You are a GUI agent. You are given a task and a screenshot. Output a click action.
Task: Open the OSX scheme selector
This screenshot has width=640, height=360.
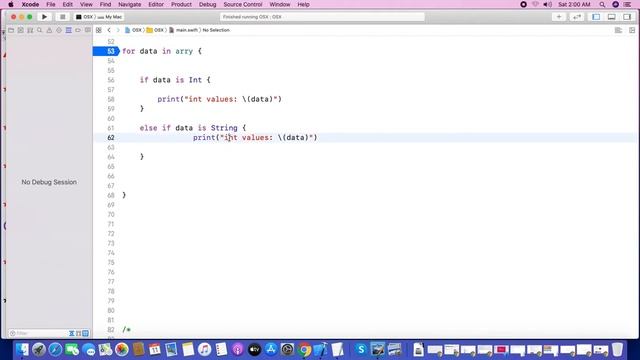pos(85,17)
